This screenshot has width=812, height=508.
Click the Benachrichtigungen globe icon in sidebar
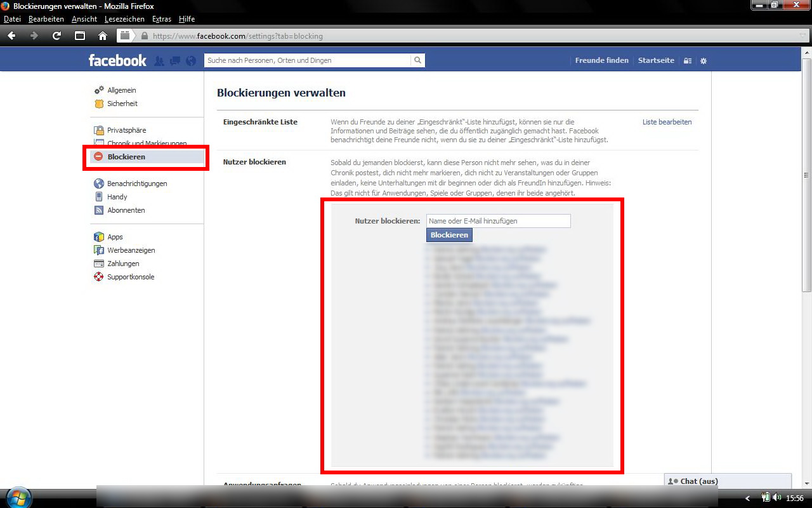99,184
